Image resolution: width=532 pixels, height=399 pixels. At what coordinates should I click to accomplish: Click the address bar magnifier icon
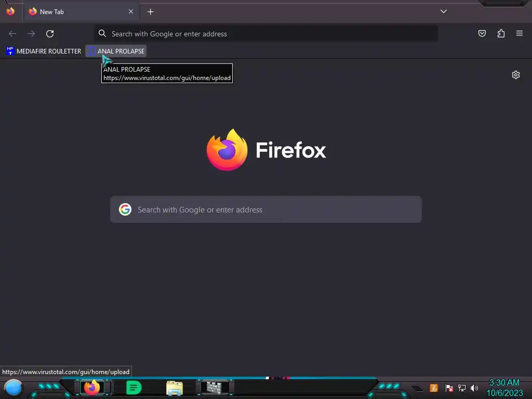point(102,33)
